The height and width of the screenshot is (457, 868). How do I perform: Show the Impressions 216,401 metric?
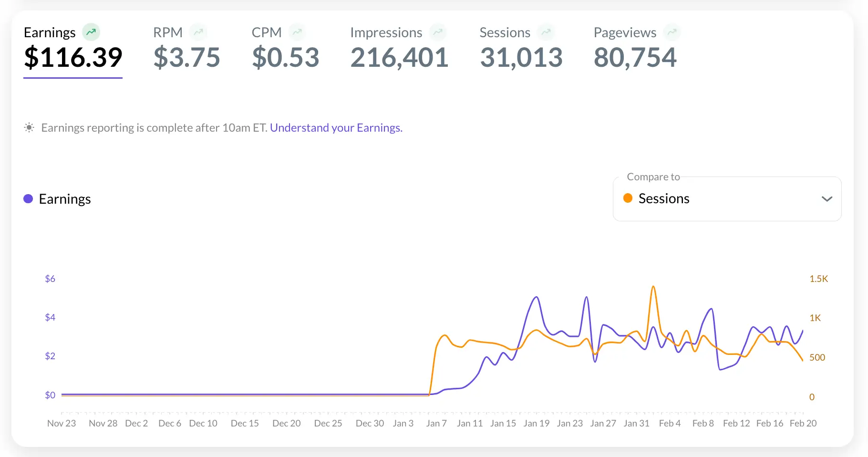click(399, 48)
